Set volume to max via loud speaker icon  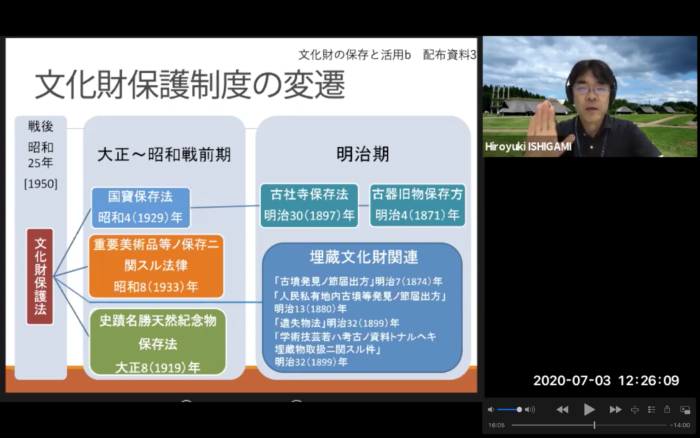coord(530,409)
